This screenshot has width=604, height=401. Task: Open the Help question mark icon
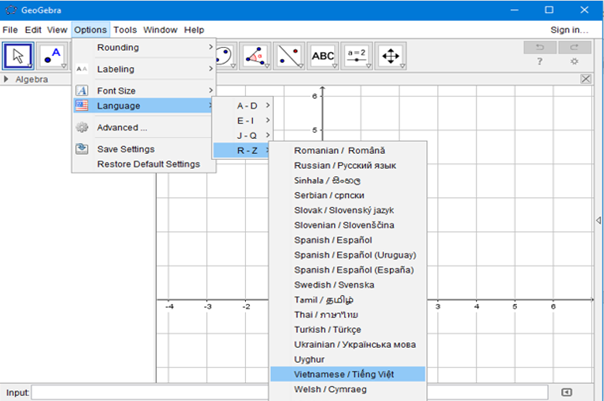540,62
